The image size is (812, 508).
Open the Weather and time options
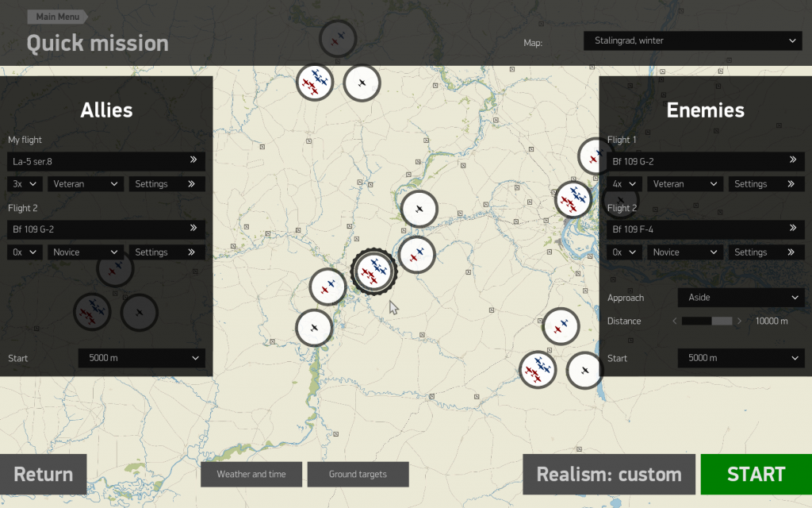[251, 474]
